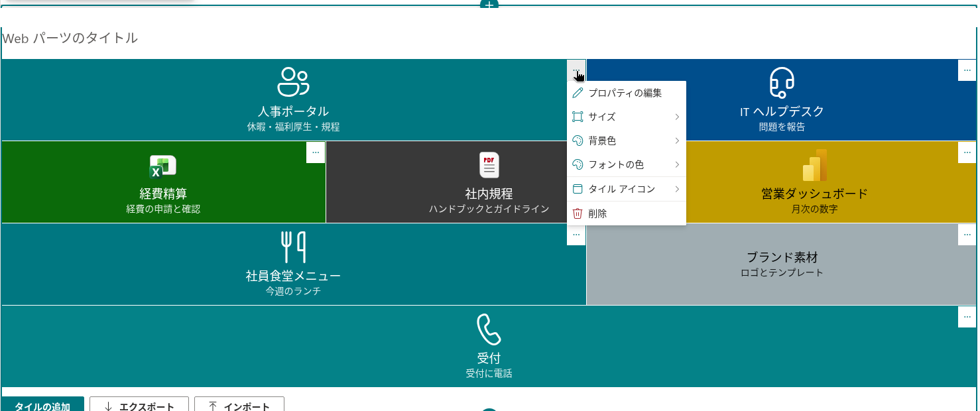The width and height of the screenshot is (980, 411).
Task: Open the ellipsis menu on IT ヘルプデスク tile
Action: [x=967, y=70]
